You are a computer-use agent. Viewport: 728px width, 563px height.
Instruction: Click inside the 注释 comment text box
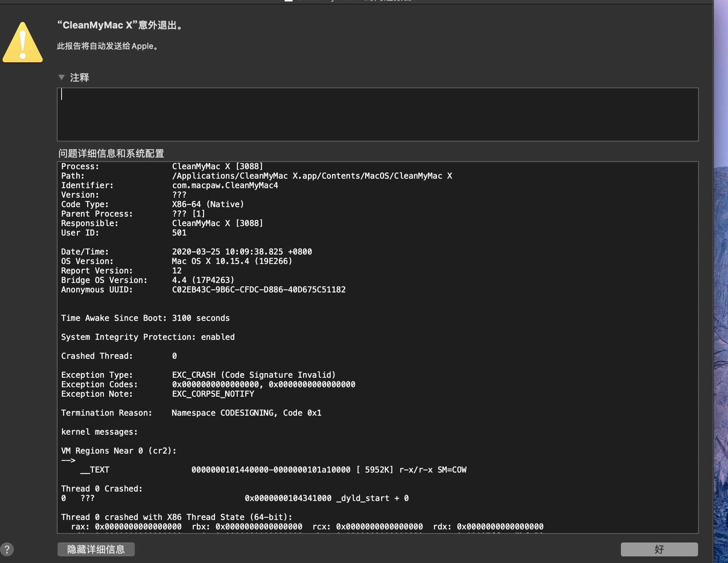(x=377, y=114)
